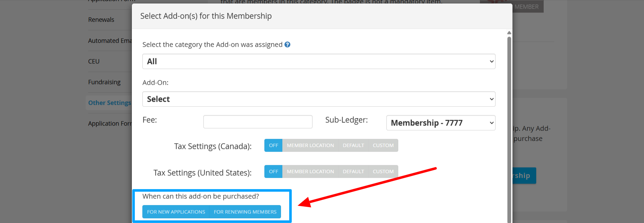
Task: Select CUSTOM for Canada tax settings
Action: click(x=383, y=145)
